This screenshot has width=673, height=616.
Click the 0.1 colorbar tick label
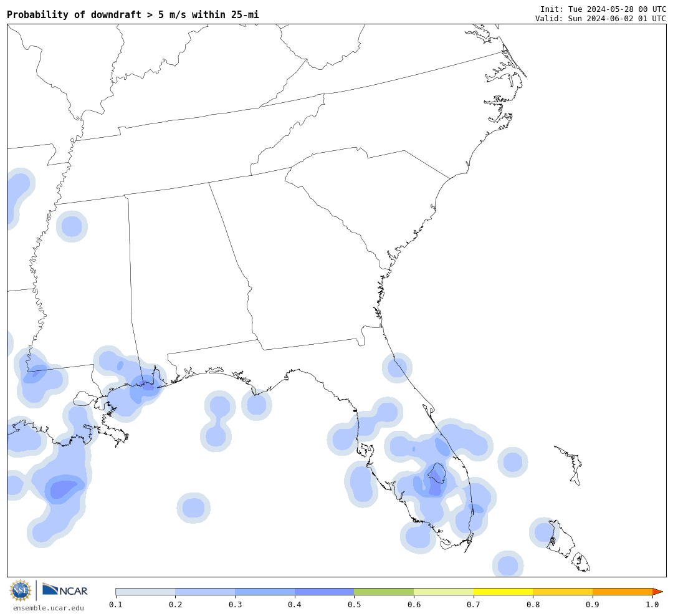116,604
